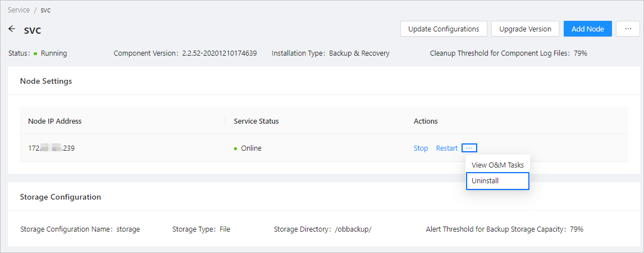Click the /obbackup/ storage directory value

pyautogui.click(x=354, y=229)
